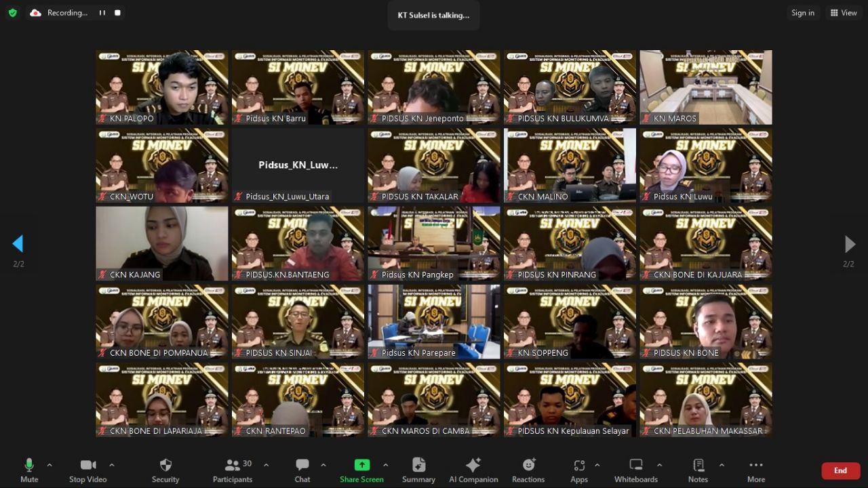Viewport: 868px width, 488px height.
Task: Expand Share Screen options caret
Action: pos(386,465)
